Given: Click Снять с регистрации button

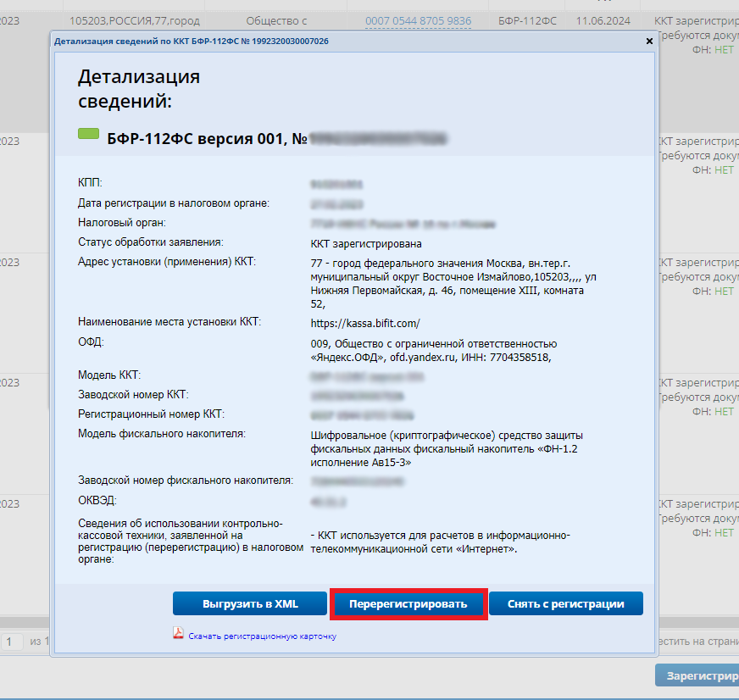Looking at the screenshot, I should [x=565, y=603].
